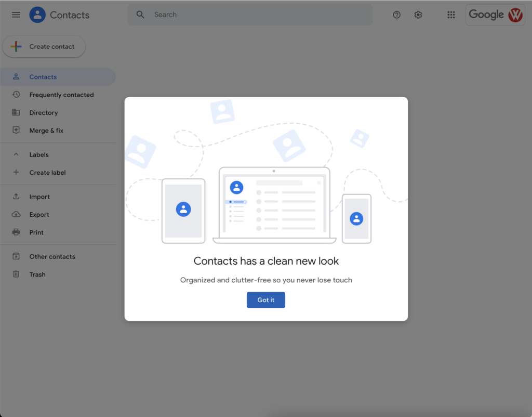Click the laptop illustration in the dialog
The width and height of the screenshot is (532, 417).
point(274,205)
